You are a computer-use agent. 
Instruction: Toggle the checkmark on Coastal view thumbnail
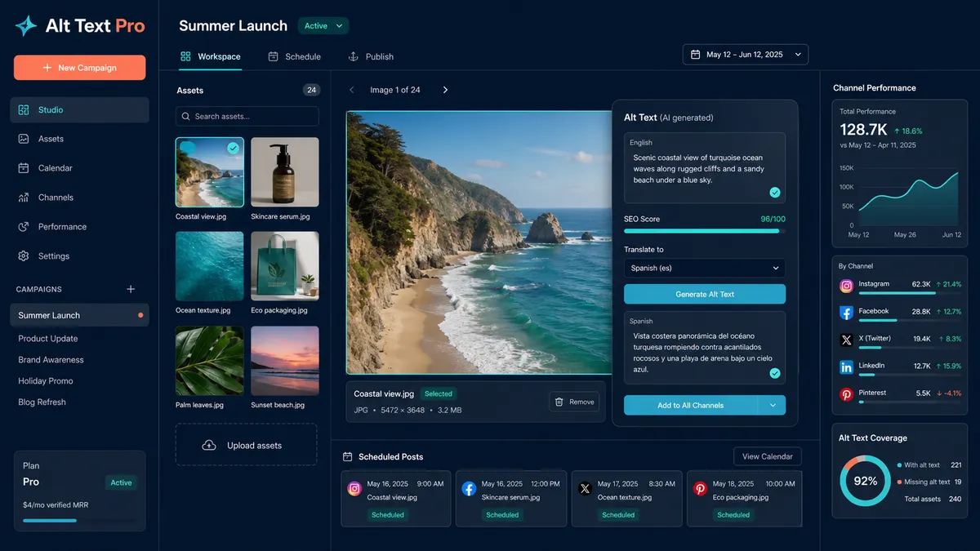(x=234, y=148)
